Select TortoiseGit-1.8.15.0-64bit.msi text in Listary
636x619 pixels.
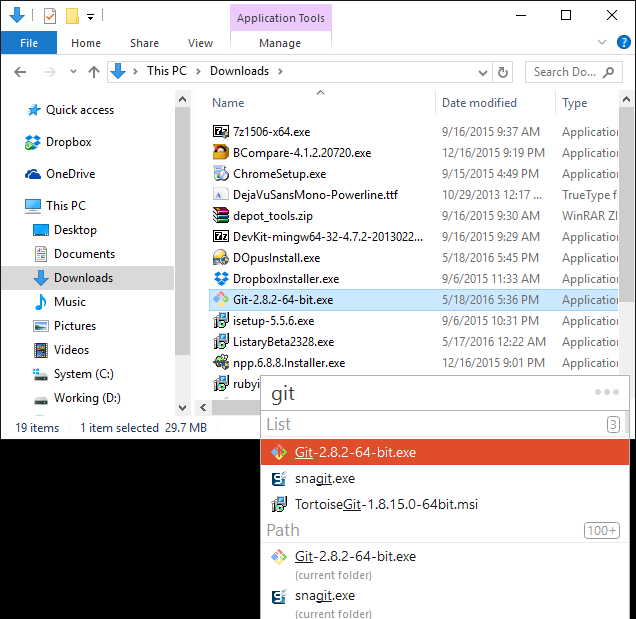(386, 504)
